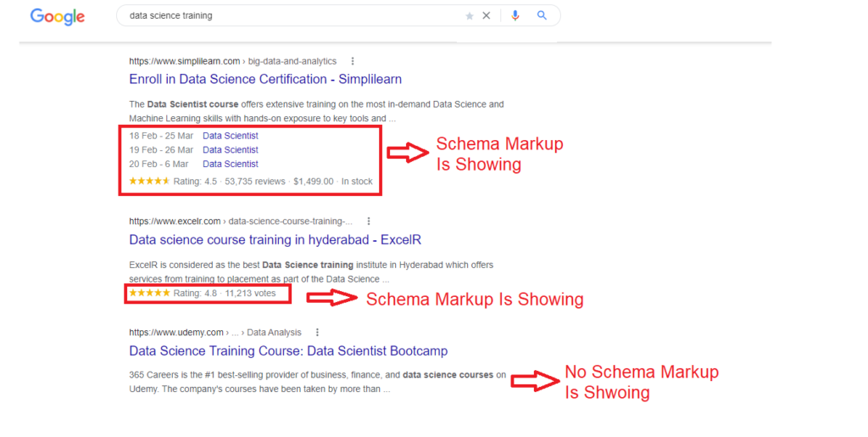Image resolution: width=868 pixels, height=437 pixels.
Task: Click the ExcelR snippet starting ExcelR is considered
Action: (311, 272)
